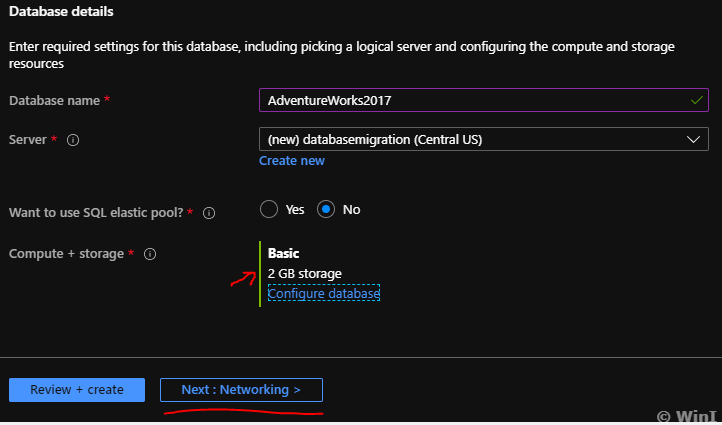Open the Server selection dropdown
Image resolution: width=722 pixels, height=425 pixels.
(470, 140)
